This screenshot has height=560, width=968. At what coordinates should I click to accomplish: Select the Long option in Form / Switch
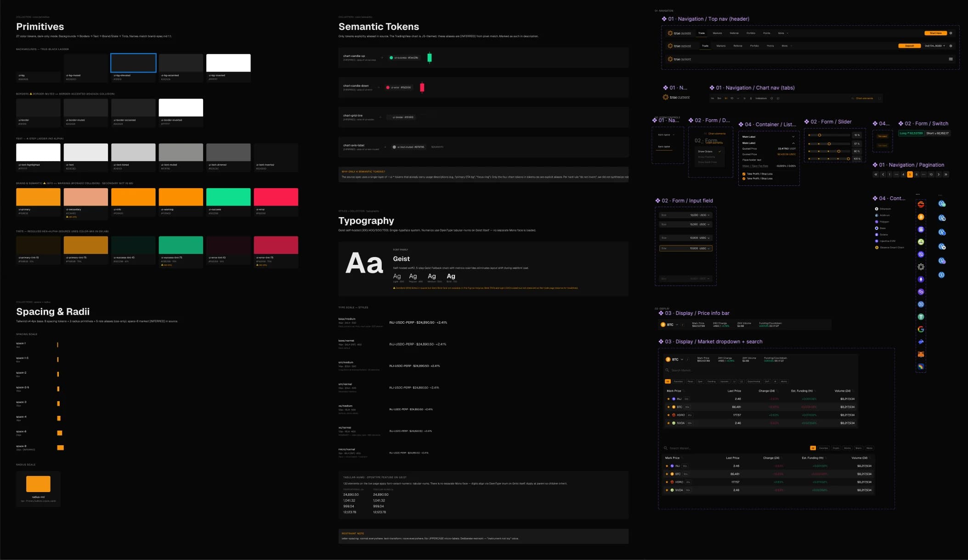911,133
